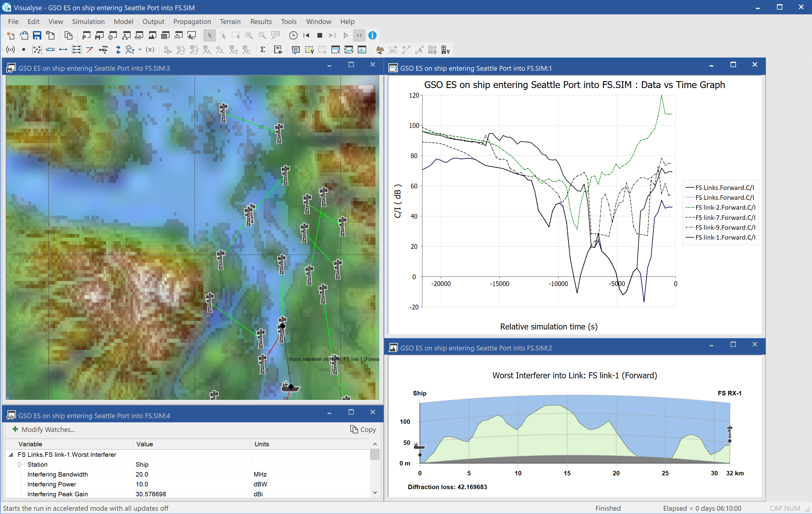Open the 3D globe view icon
Screen dimensions: 812x514
[x=113, y=35]
